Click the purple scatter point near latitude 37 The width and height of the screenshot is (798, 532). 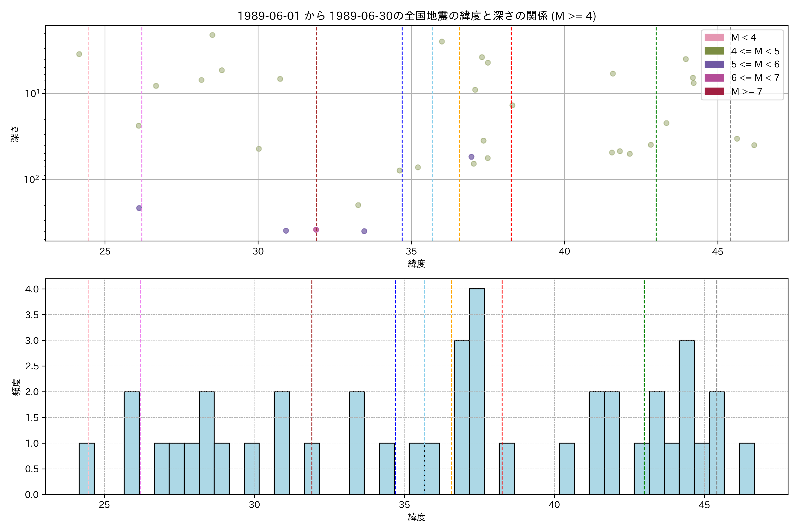pyautogui.click(x=471, y=157)
